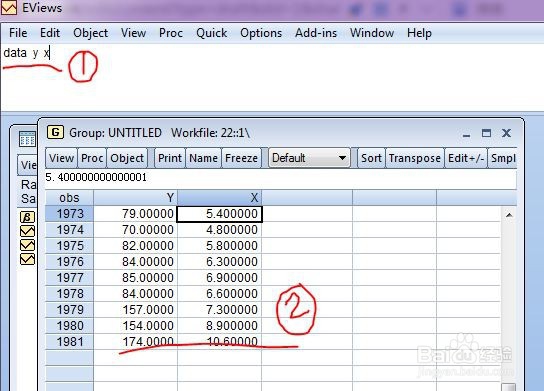Click the Print button in Group toolbar
544x391 pixels.
point(170,158)
